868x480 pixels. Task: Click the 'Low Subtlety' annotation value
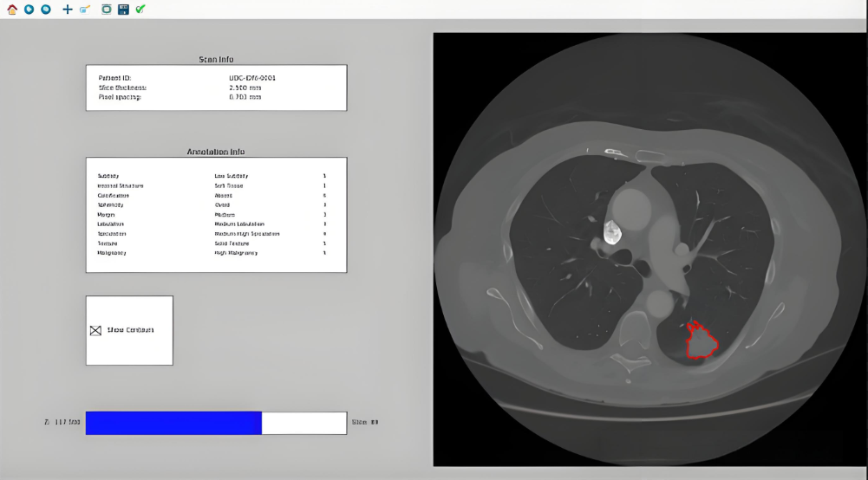point(232,176)
